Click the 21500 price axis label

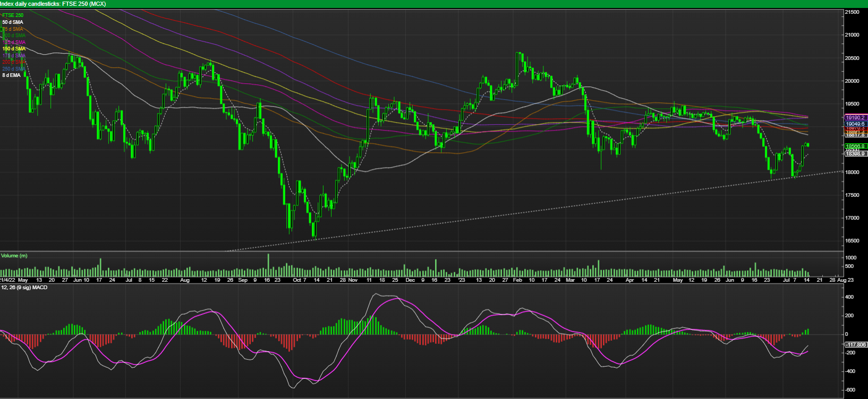(x=855, y=12)
